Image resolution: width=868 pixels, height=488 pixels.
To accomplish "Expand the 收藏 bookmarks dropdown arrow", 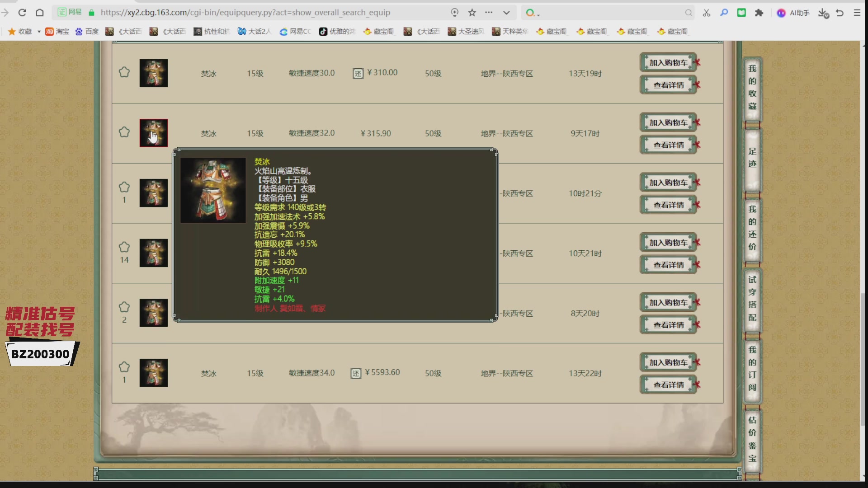I will pyautogui.click(x=39, y=32).
